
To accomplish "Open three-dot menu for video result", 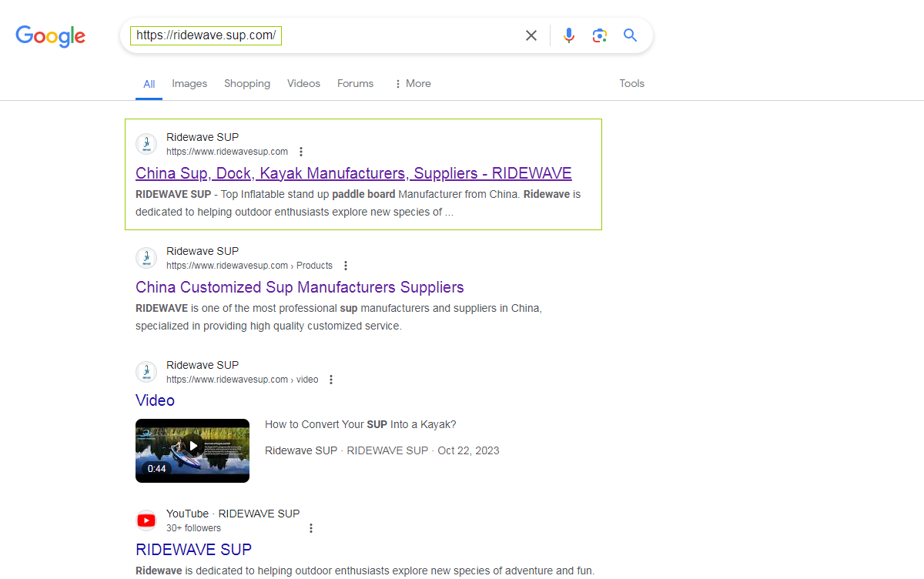I will point(331,380).
